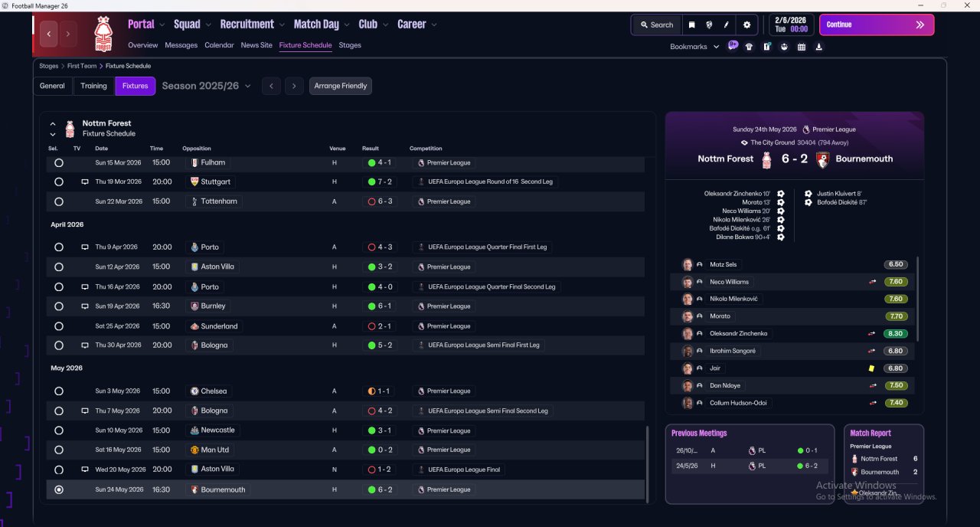The width and height of the screenshot is (980, 527).
Task: Click substitution icon on Neco Williams row
Action: 871,282
